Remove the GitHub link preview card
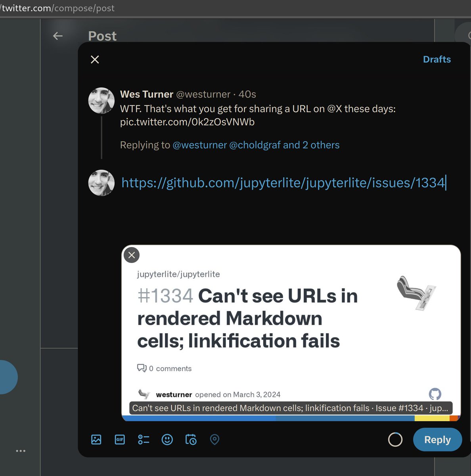Viewport: 471px width, 476px height. point(132,255)
